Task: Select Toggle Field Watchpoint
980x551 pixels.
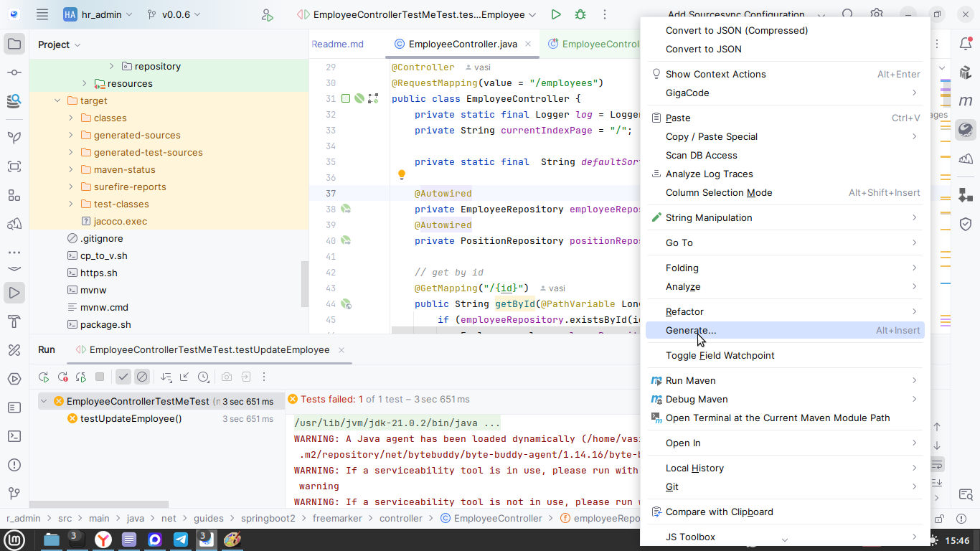Action: point(785,355)
